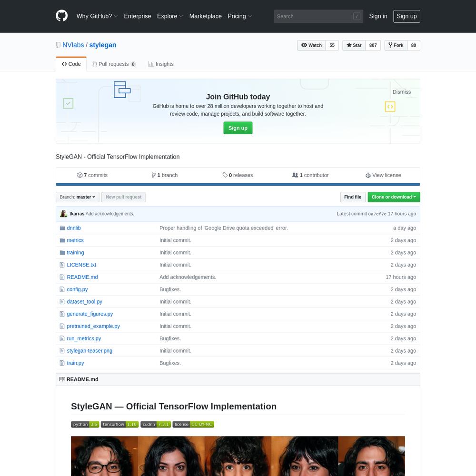Click the green checkmark box icon in banner
This screenshot has height=476, width=476.
point(68,103)
